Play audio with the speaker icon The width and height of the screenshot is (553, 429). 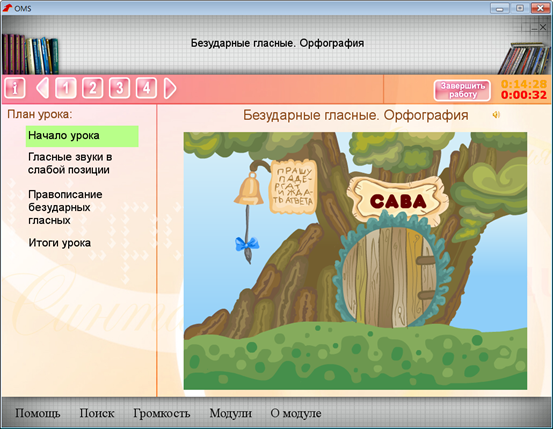coord(496,115)
